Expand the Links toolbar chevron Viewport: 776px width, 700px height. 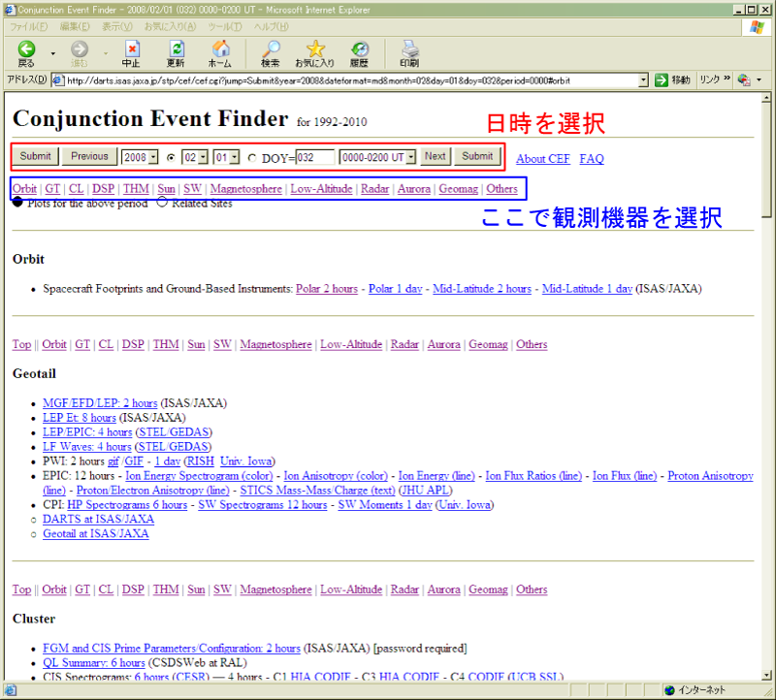[727, 79]
